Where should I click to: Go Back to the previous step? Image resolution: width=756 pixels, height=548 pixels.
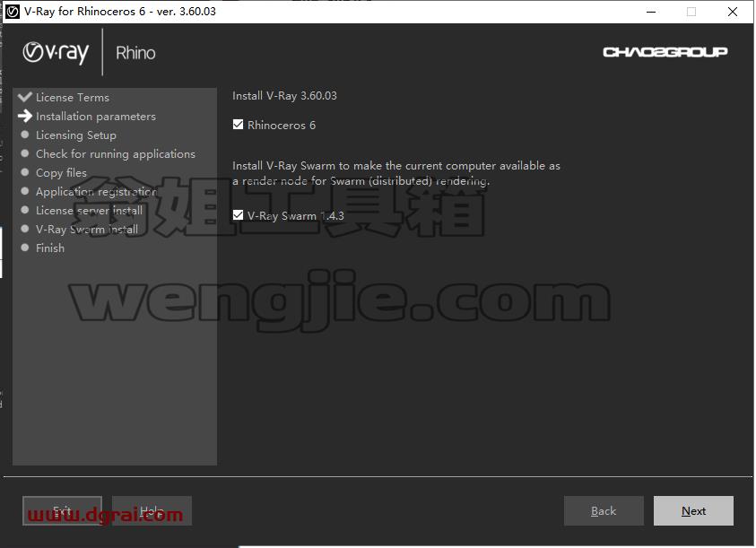604,511
